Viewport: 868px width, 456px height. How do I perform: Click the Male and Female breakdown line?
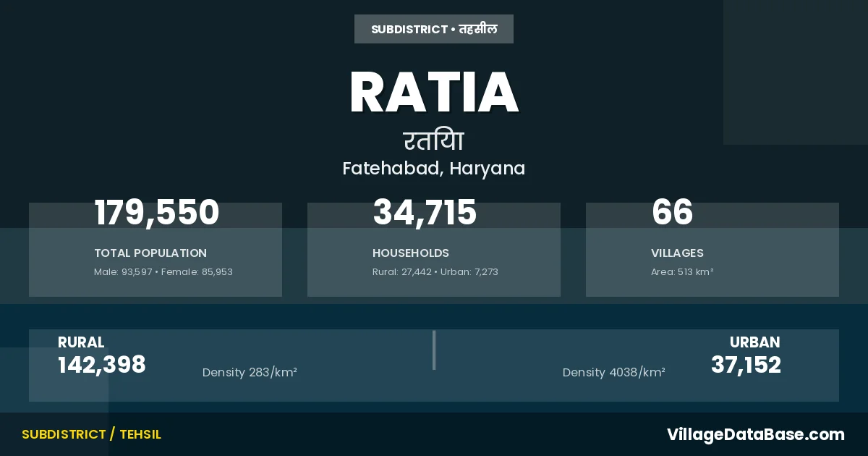(x=163, y=272)
